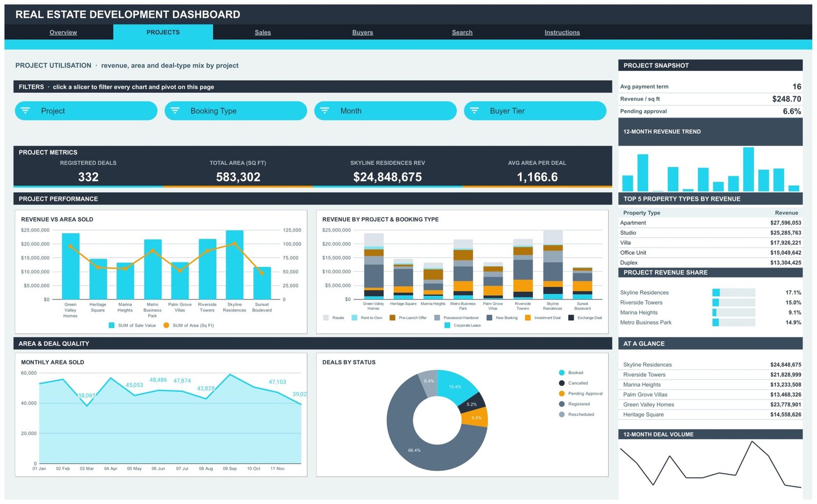
Task: Expand the Buyer Tier slicer
Action: point(535,111)
